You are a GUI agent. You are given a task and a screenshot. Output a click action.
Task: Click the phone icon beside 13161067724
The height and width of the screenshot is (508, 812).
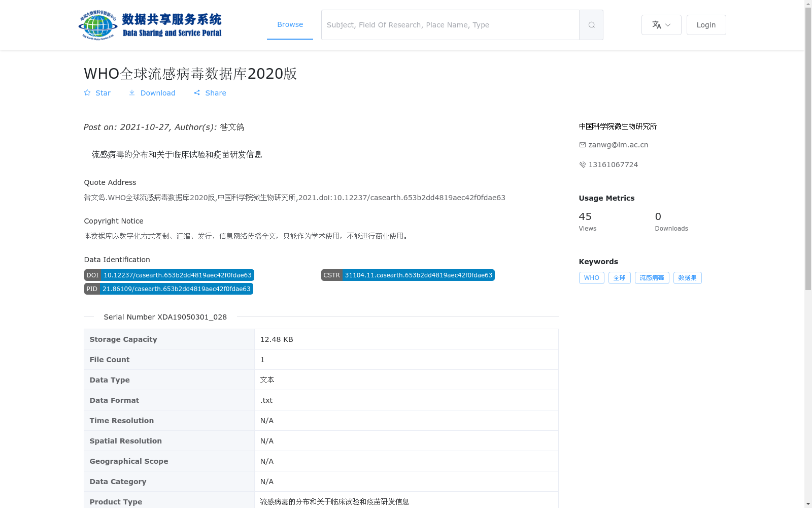(582, 165)
